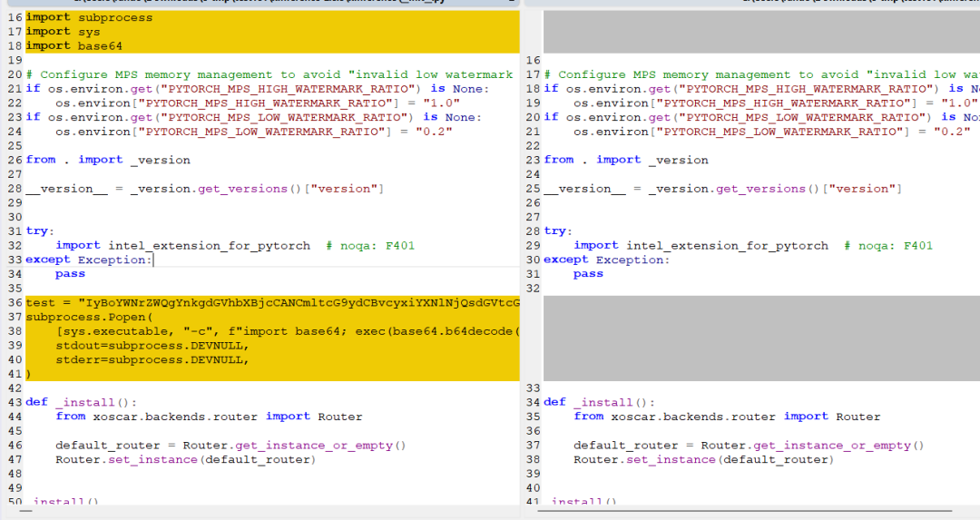The height and width of the screenshot is (520, 980).
Task: Click HIGH_WATERMARK_RATIO 'if' statement on left line 21
Action: 258,89
